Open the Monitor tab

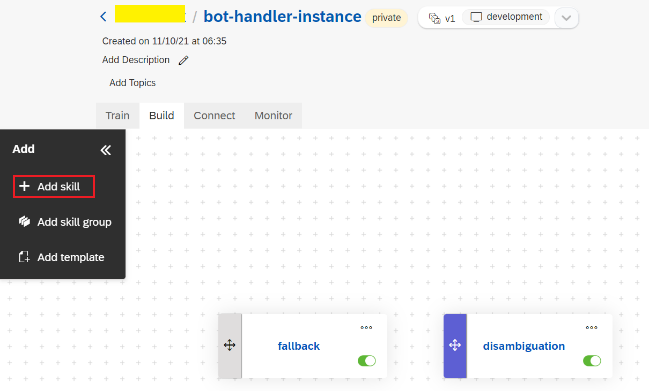coord(273,115)
